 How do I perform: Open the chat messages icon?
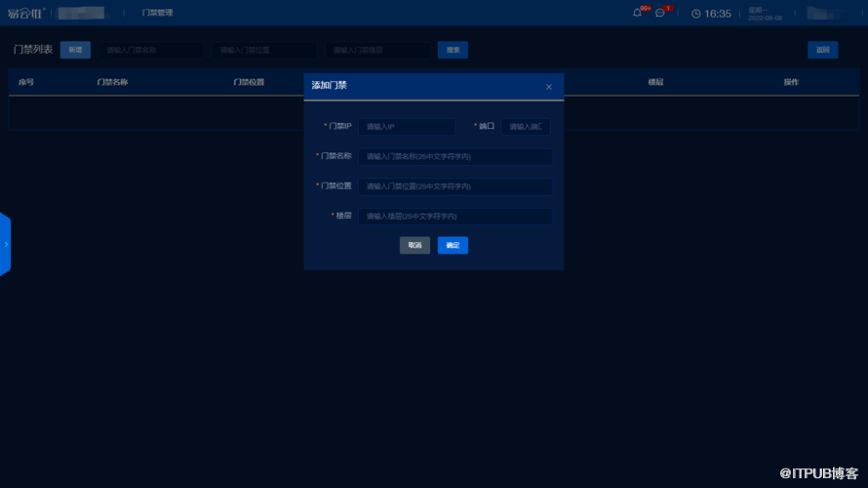point(660,13)
